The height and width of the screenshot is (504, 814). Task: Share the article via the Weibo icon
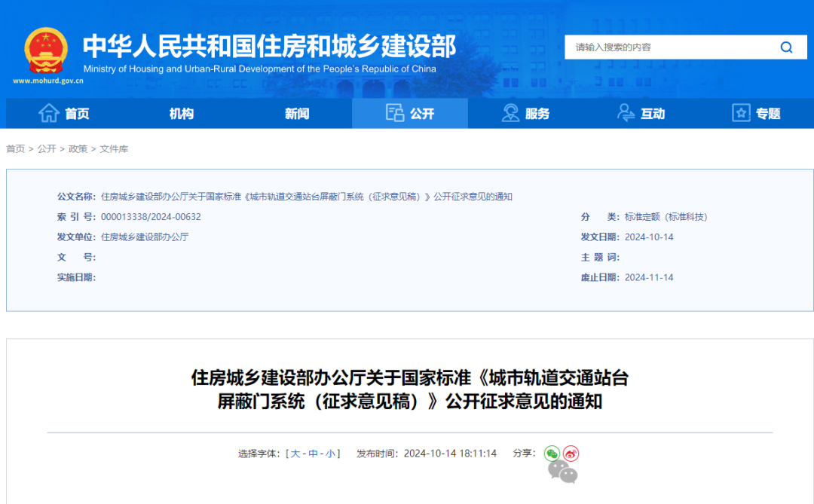(x=571, y=453)
